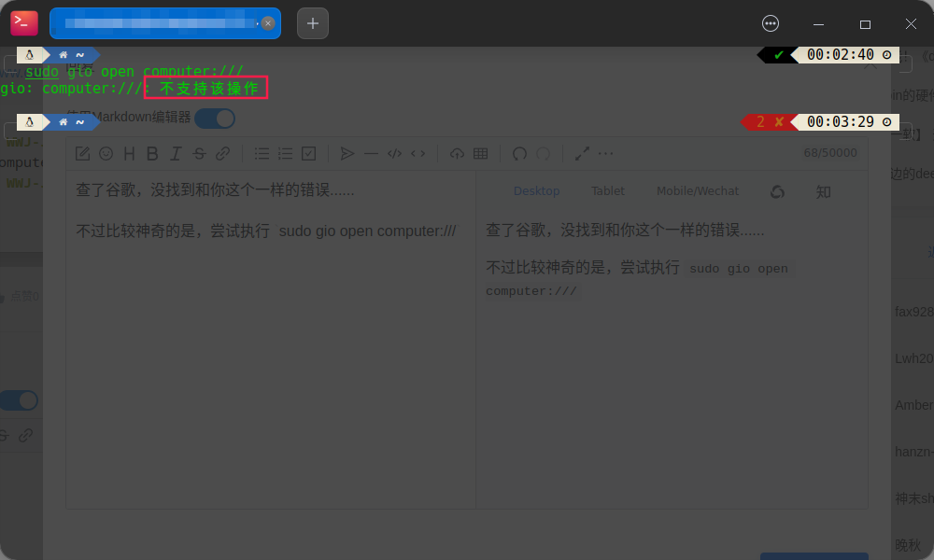Toggle the Italic icon in the toolbar
The width and height of the screenshot is (934, 560).
pyautogui.click(x=176, y=153)
